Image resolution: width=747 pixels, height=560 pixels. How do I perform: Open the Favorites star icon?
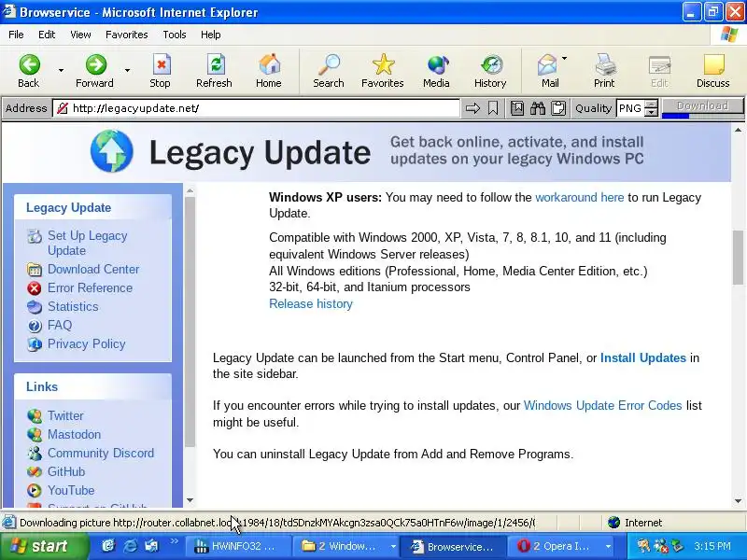click(x=383, y=64)
